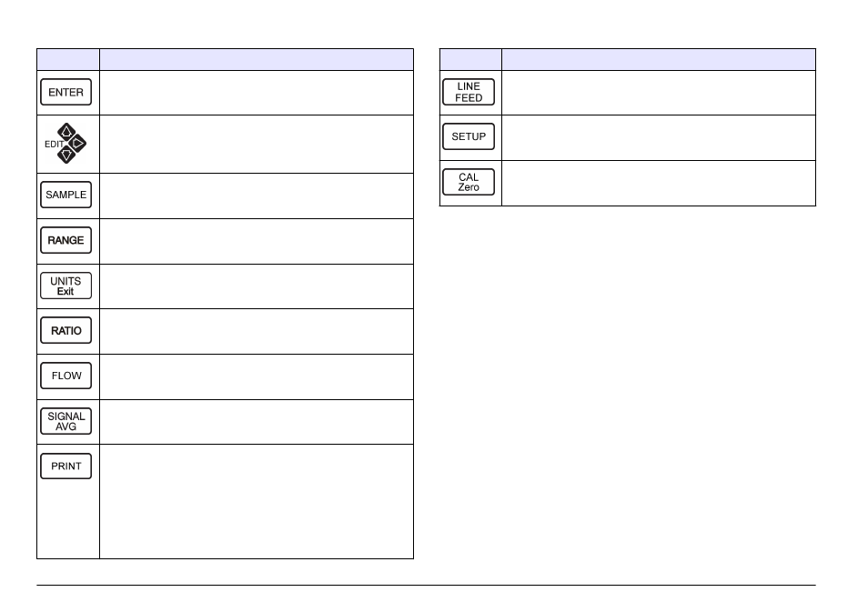
Task: Click the PRINT key icon
Action: 66,466
